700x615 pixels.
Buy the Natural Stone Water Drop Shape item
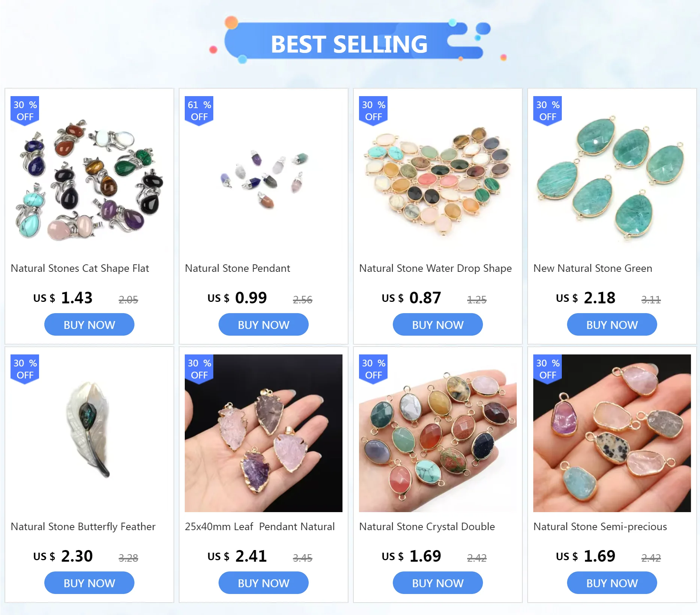[x=438, y=325]
